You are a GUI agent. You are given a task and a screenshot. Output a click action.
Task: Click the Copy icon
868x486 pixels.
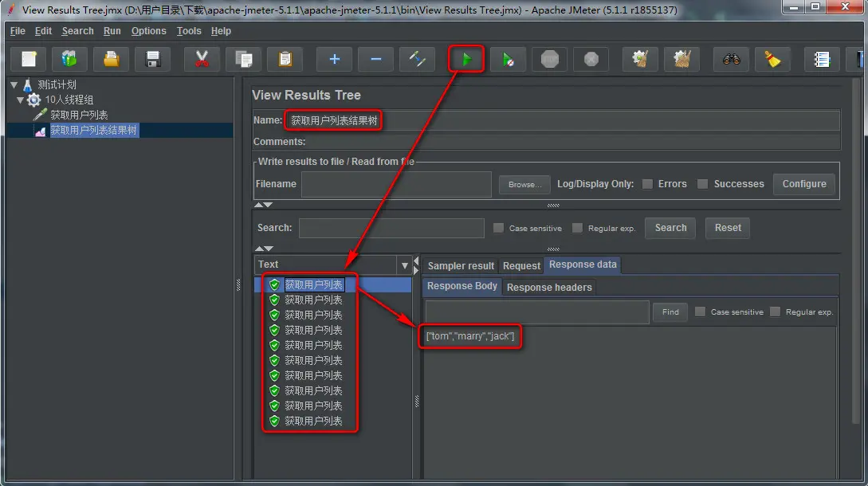click(x=244, y=59)
